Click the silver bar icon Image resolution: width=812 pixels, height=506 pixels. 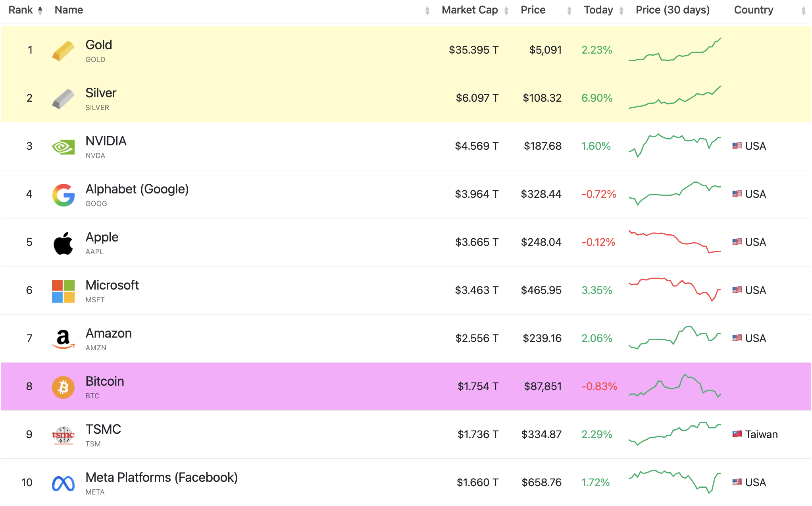point(63,98)
